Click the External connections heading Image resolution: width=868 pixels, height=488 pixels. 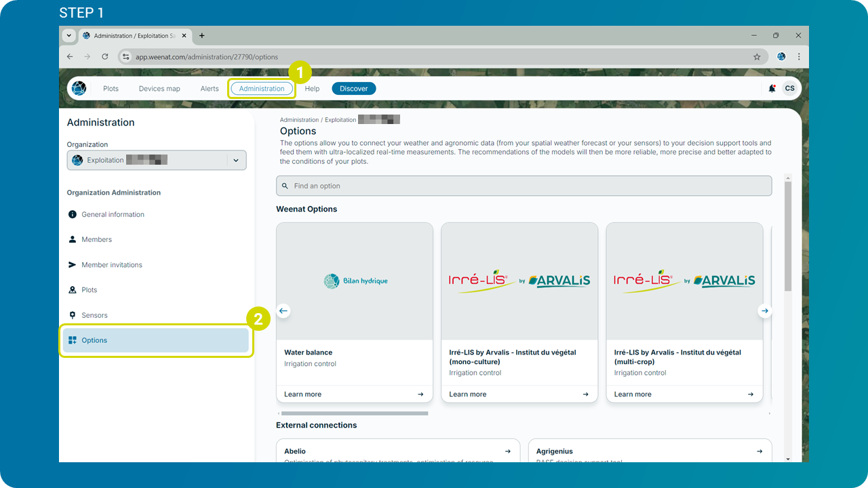pos(316,426)
